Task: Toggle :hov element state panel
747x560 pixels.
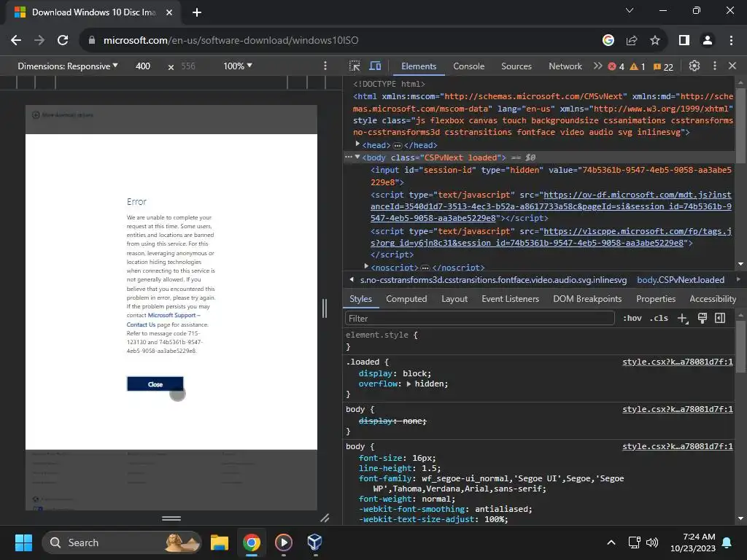Action: click(x=632, y=318)
